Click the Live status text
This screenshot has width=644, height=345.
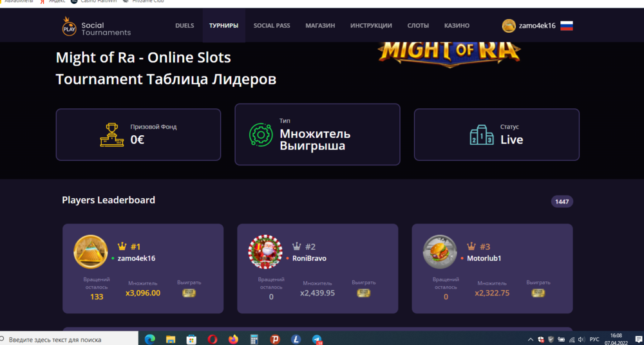tap(512, 140)
